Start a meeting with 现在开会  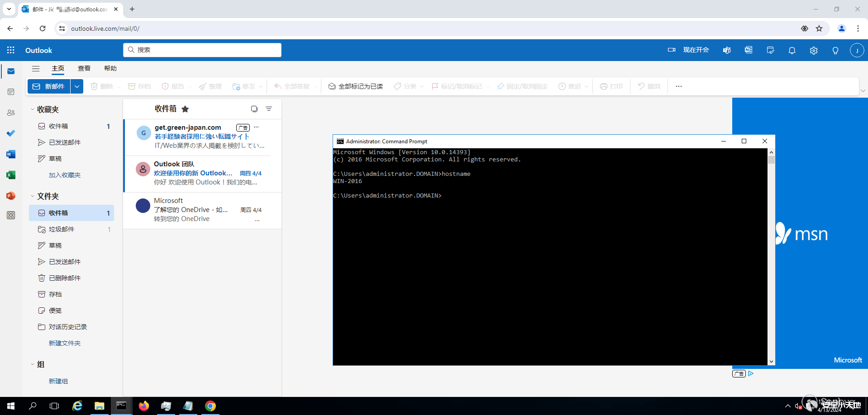[688, 50]
